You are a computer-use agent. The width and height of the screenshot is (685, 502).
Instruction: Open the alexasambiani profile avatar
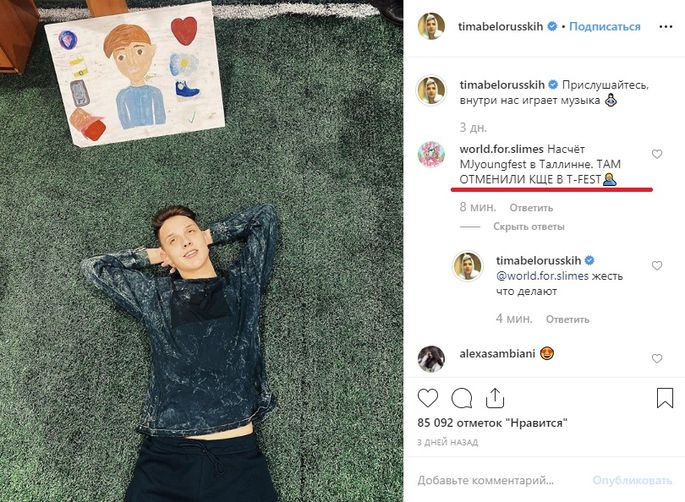coord(431,359)
